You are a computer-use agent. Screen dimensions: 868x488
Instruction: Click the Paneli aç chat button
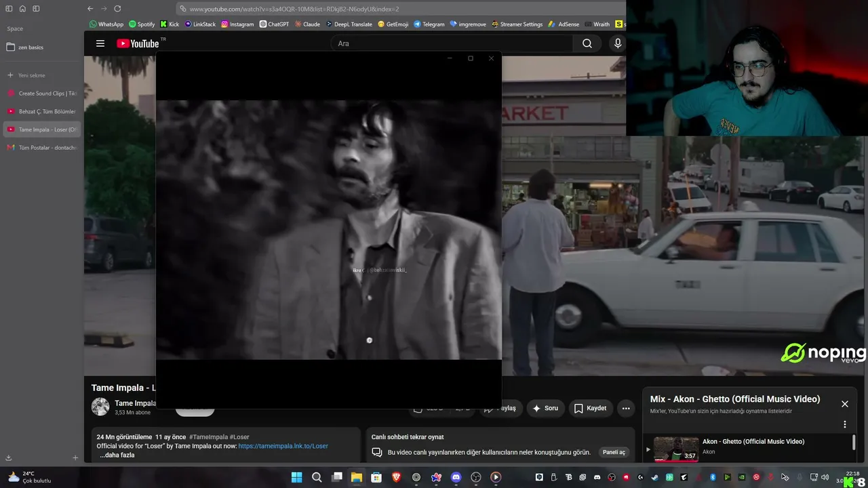coord(614,452)
